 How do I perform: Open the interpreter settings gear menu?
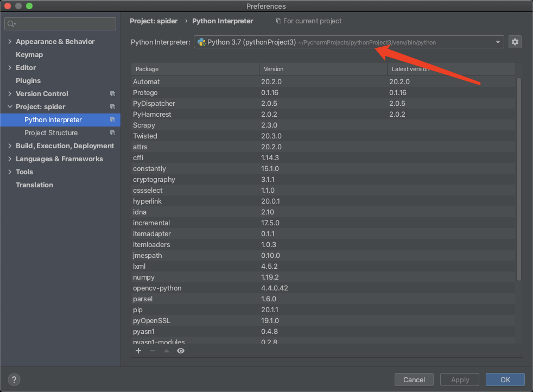click(x=515, y=42)
